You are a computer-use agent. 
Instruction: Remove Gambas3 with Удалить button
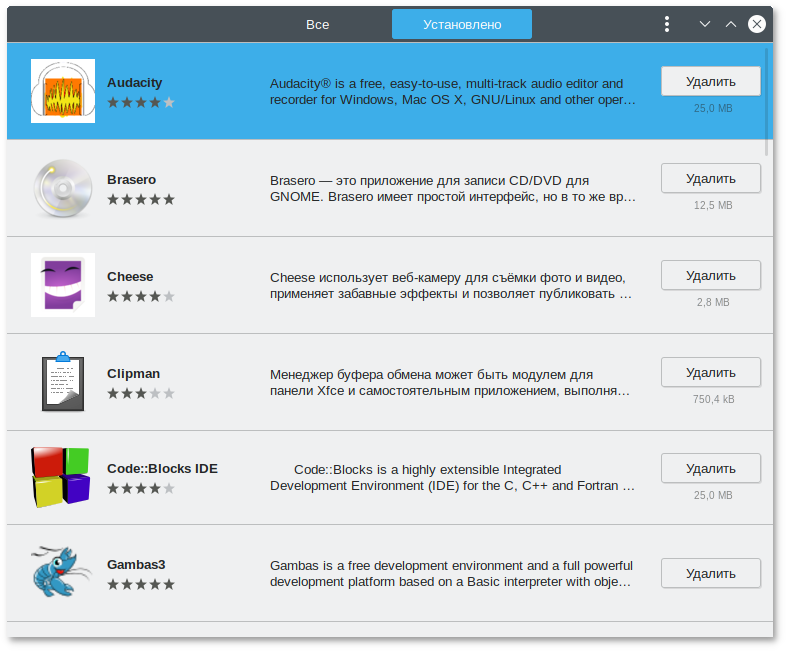[x=711, y=573]
